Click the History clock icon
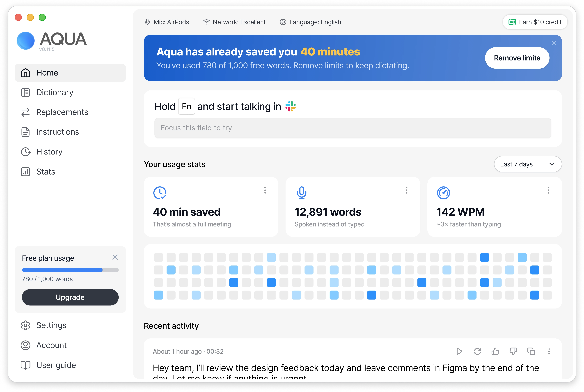Viewport: 584px width, 392px height. point(25,152)
